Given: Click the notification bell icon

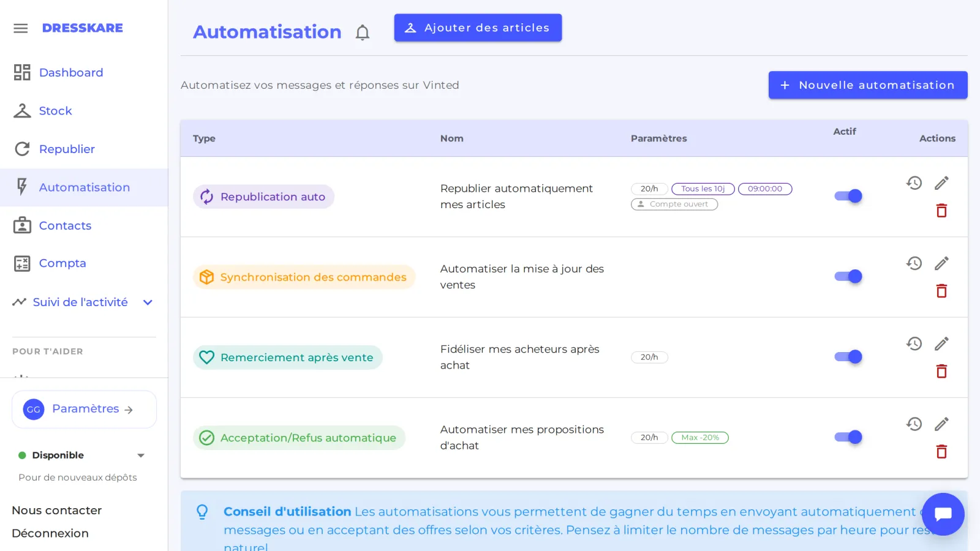Looking at the screenshot, I should [x=363, y=32].
